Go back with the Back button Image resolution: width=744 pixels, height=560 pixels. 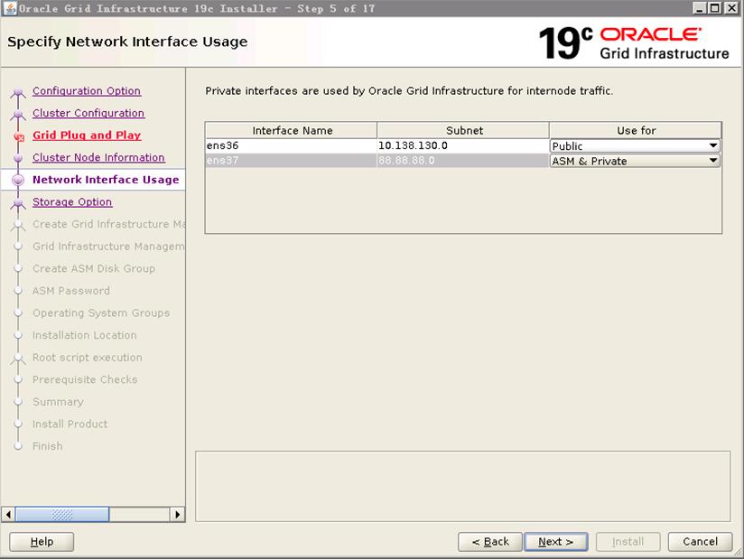pyautogui.click(x=490, y=542)
